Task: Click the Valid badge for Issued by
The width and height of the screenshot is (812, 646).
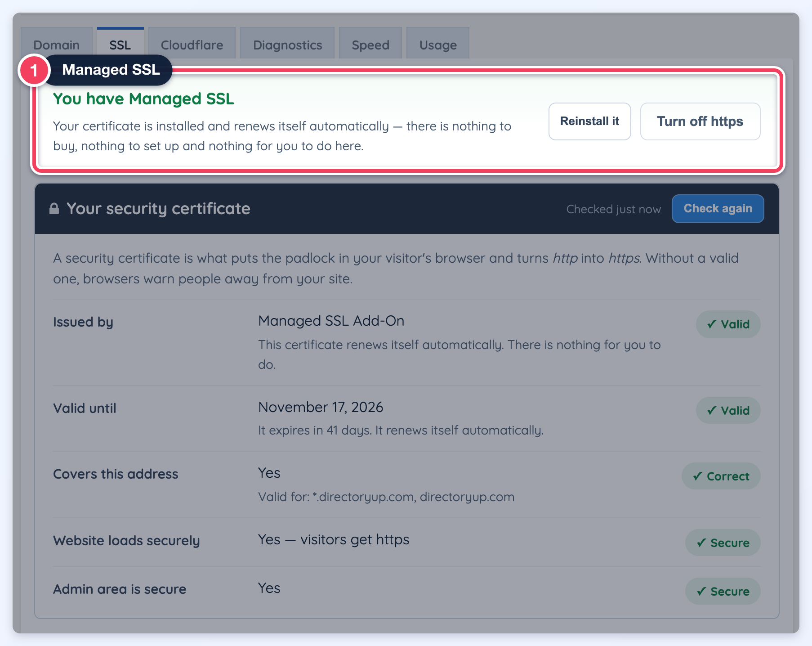Action: click(x=728, y=324)
